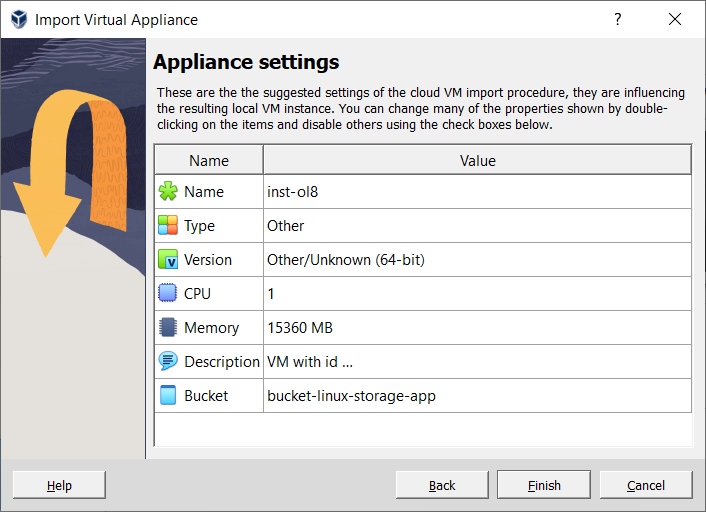Click the question mark help button in the title bar

(618, 19)
